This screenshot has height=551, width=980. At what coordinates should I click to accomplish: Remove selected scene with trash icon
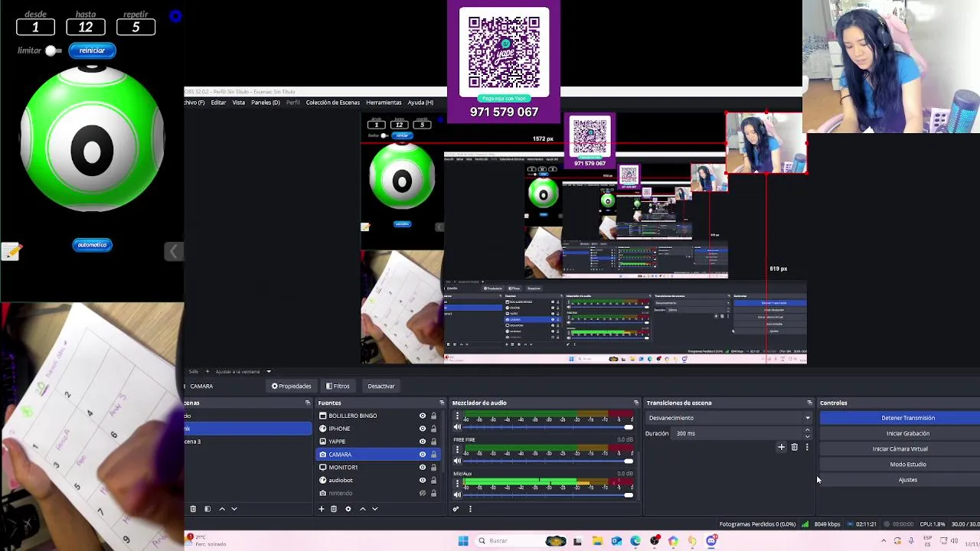tap(193, 509)
